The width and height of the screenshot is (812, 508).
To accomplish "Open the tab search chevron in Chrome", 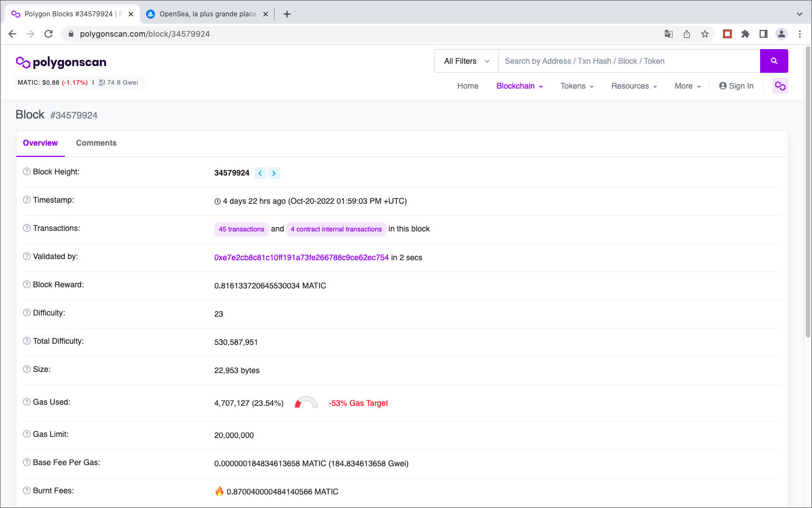I will coord(799,14).
